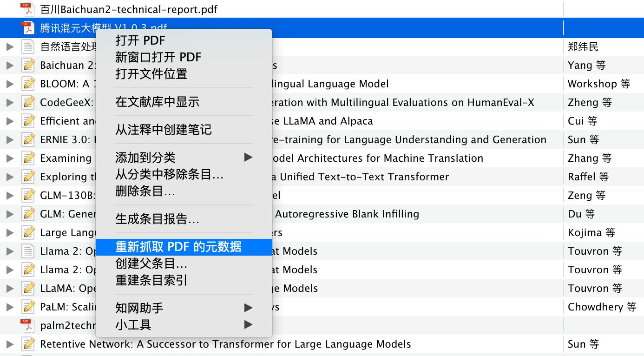Click author cell Cui 等
This screenshot has height=356, width=644.
click(583, 121)
